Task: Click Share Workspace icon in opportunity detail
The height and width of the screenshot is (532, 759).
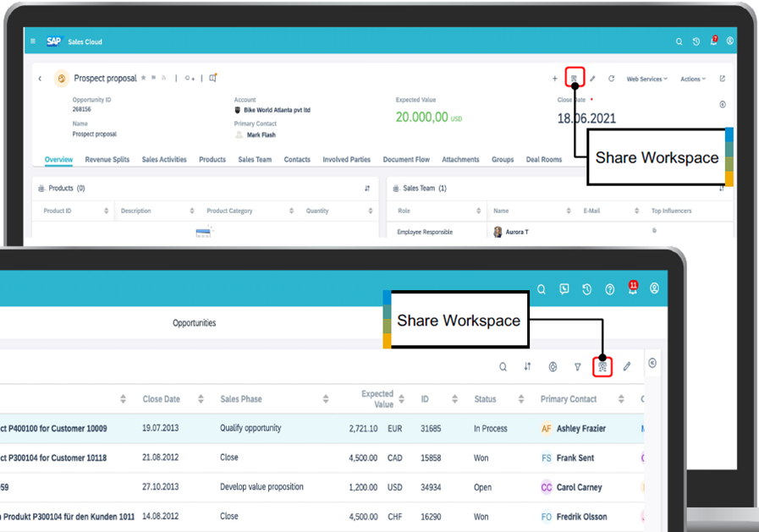Action: pyautogui.click(x=574, y=78)
